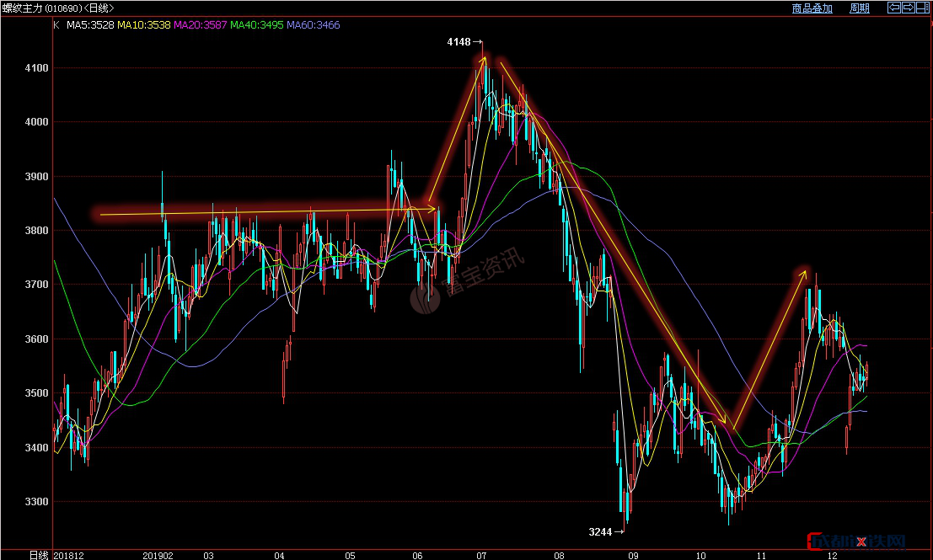The width and height of the screenshot is (933, 560).
Task: Click the 201812 date on time axis
Action: click(x=71, y=555)
